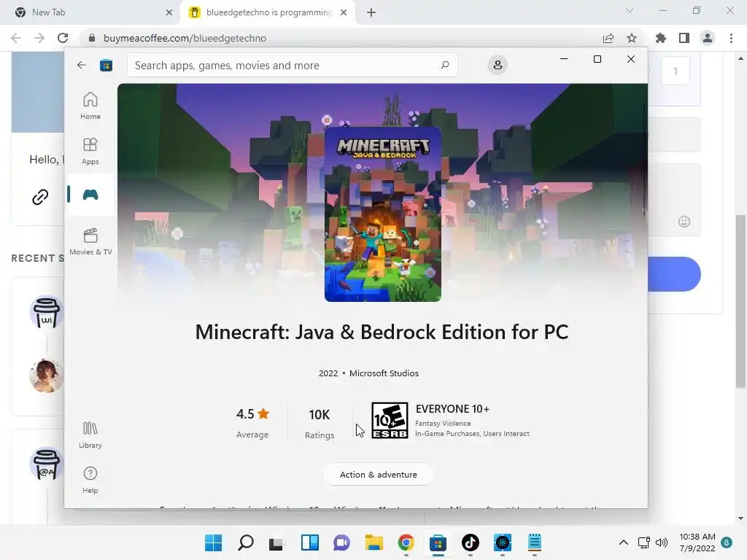Click the Microsoft Store logo icon
Screen dimensions: 747x560
tap(106, 65)
